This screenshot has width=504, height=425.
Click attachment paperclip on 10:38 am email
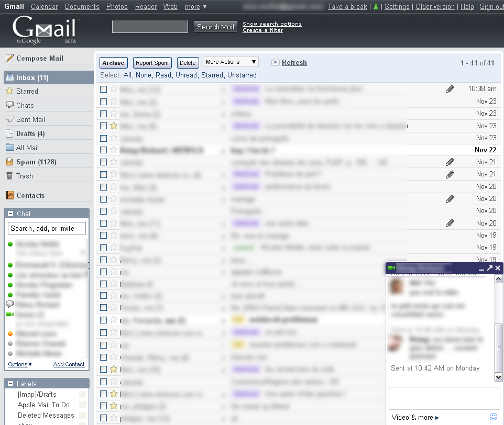point(450,89)
